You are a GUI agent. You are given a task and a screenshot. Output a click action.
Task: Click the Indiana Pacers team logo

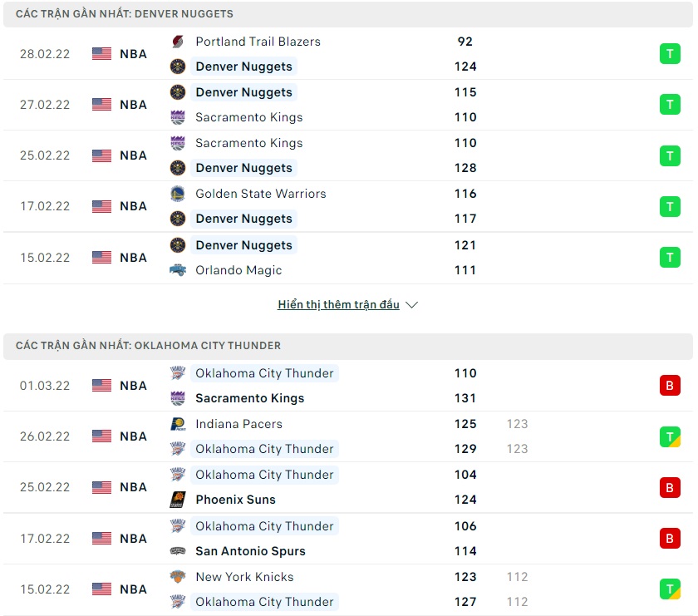coord(177,424)
